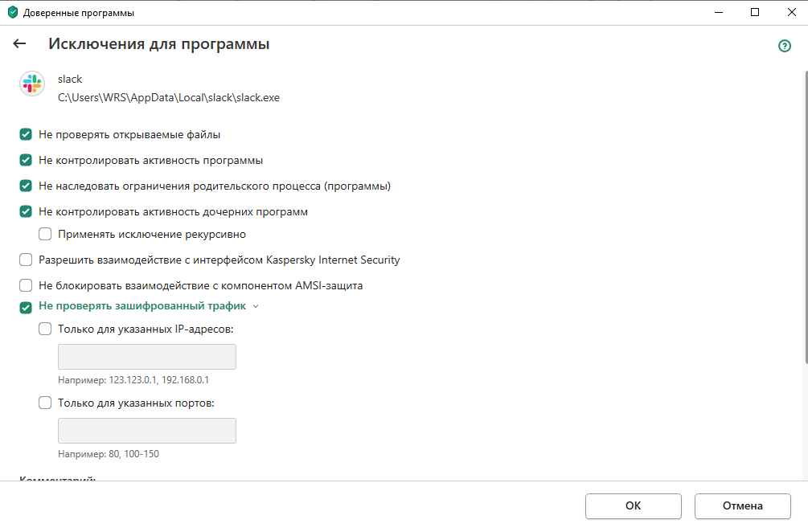Uncheck 'Не контролировать активность программы'
The image size is (808, 532).
click(26, 160)
